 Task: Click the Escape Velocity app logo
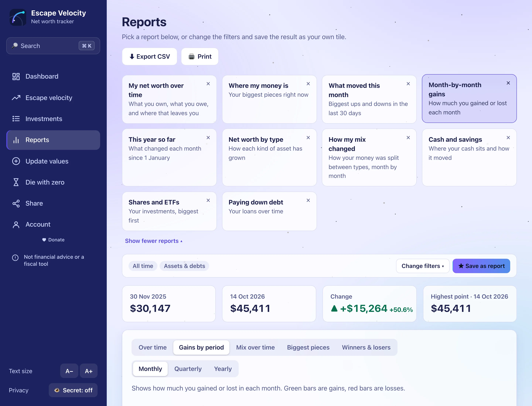pyautogui.click(x=18, y=17)
